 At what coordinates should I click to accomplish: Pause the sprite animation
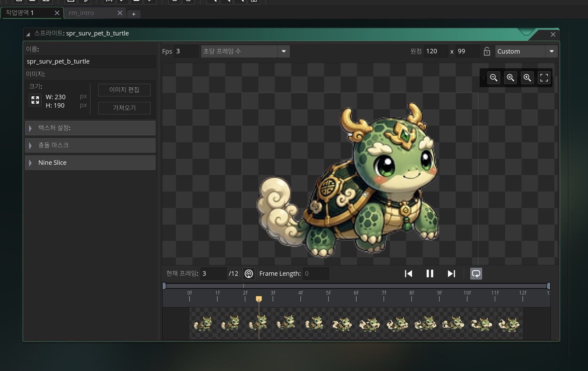[x=430, y=274]
